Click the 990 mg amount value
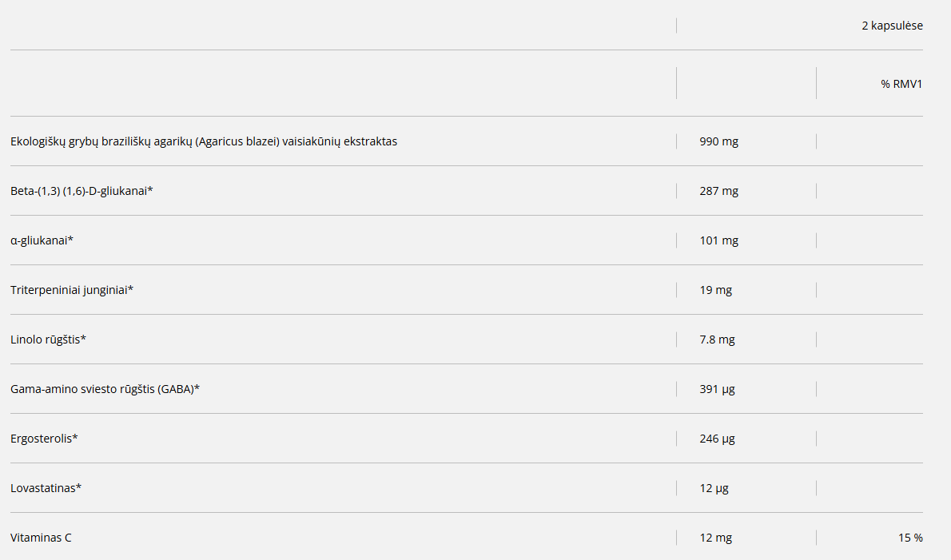The image size is (951, 560). point(718,141)
